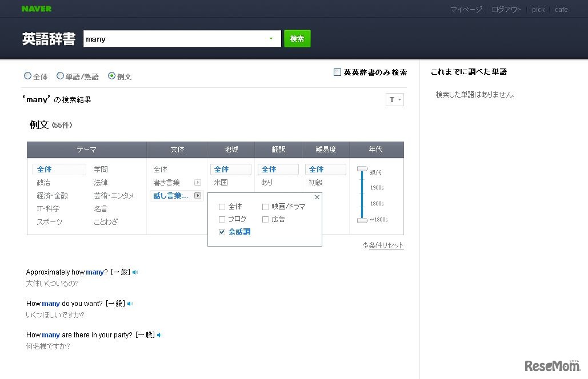
Task: Click the NAVER logo
Action: click(x=37, y=9)
